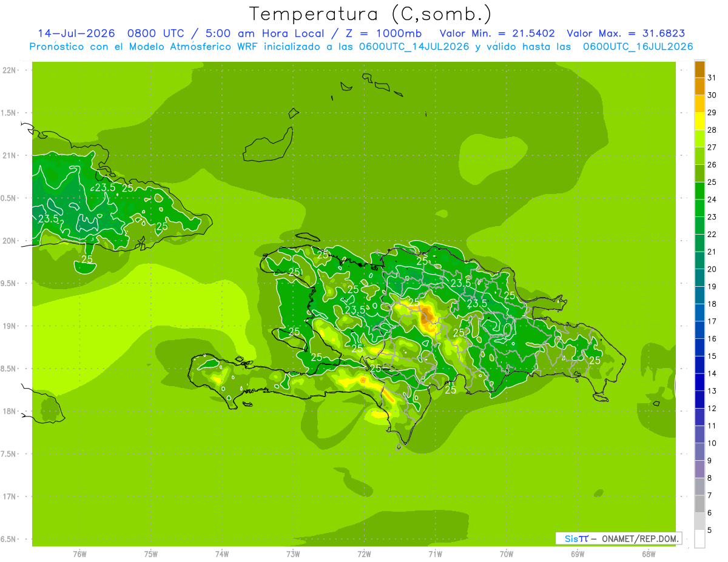Viewport: 728px width, 562px height.
Task: Click the 76W longitude axis label
Action: 79,554
